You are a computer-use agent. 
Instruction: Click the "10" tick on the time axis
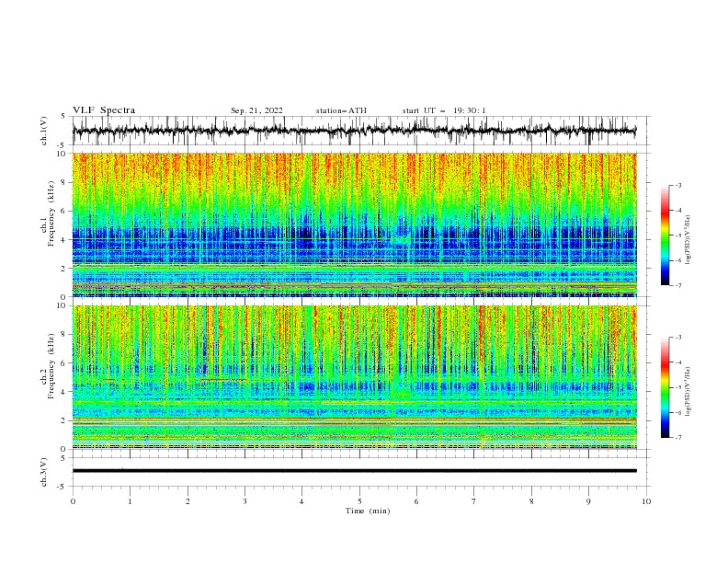(646, 501)
